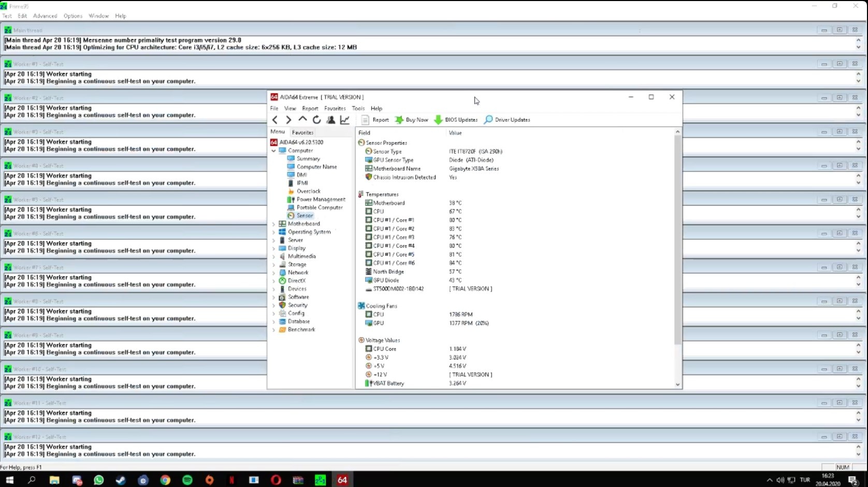
Task: Open BIOS Updates from the toolbar
Action: point(456,120)
